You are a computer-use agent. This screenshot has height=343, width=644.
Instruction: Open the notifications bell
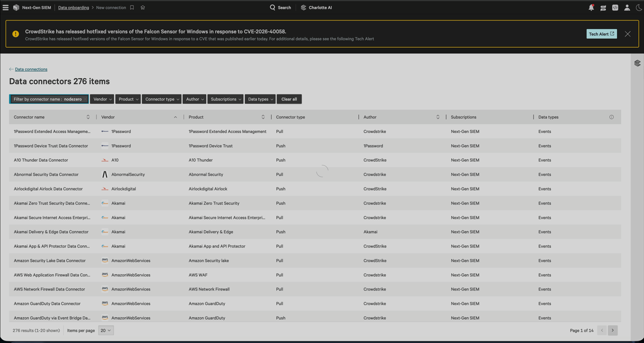click(591, 7)
